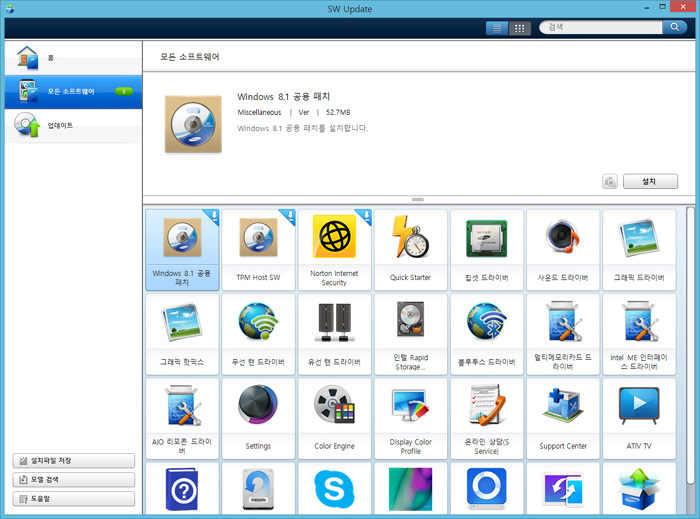Open the Quick Starter tile
This screenshot has height=519, width=700.
point(411,250)
